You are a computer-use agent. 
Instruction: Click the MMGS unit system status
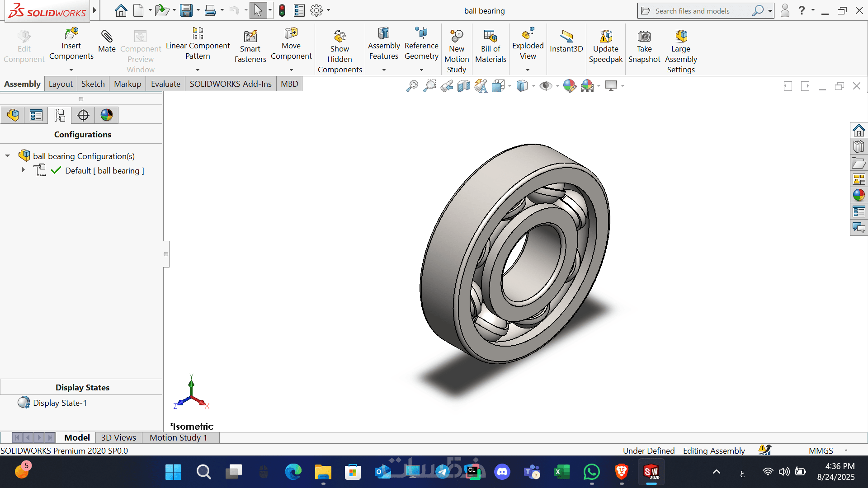[x=821, y=450]
